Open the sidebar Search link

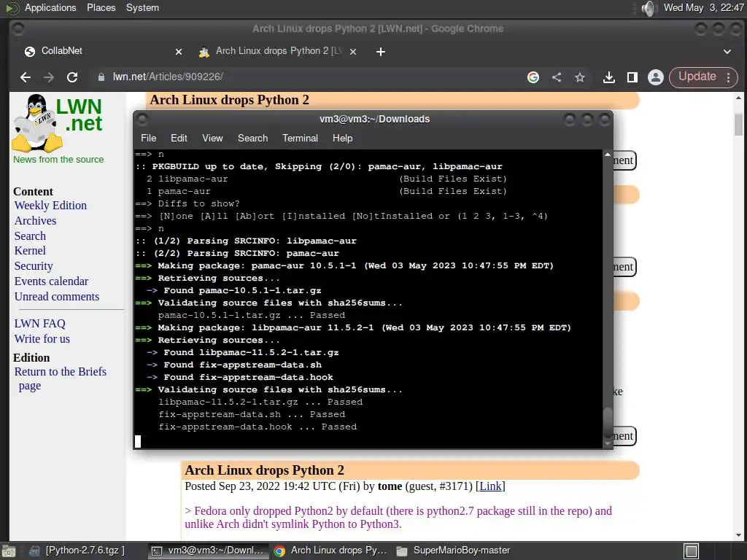coord(30,236)
